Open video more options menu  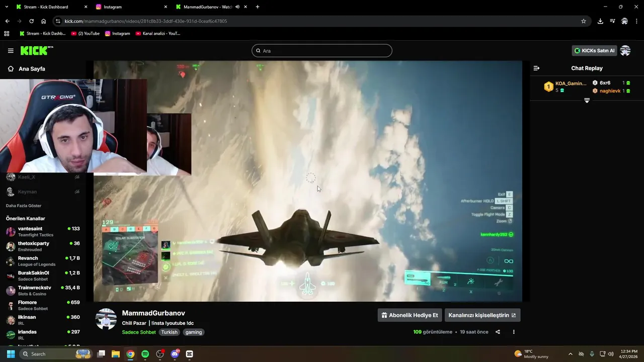[x=514, y=332]
